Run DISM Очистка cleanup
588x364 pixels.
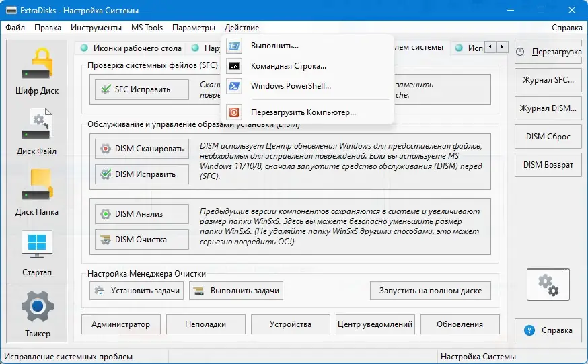point(141,240)
